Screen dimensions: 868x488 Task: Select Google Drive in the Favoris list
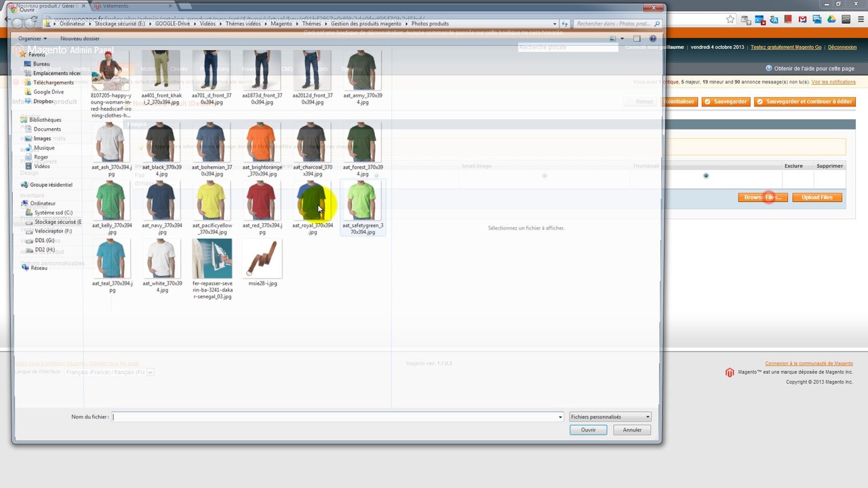(43, 91)
